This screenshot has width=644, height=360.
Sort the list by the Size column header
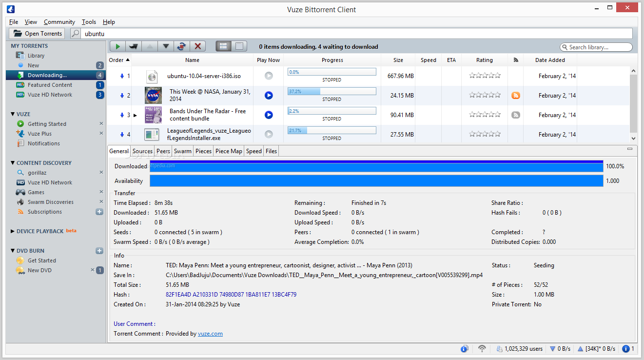click(398, 60)
